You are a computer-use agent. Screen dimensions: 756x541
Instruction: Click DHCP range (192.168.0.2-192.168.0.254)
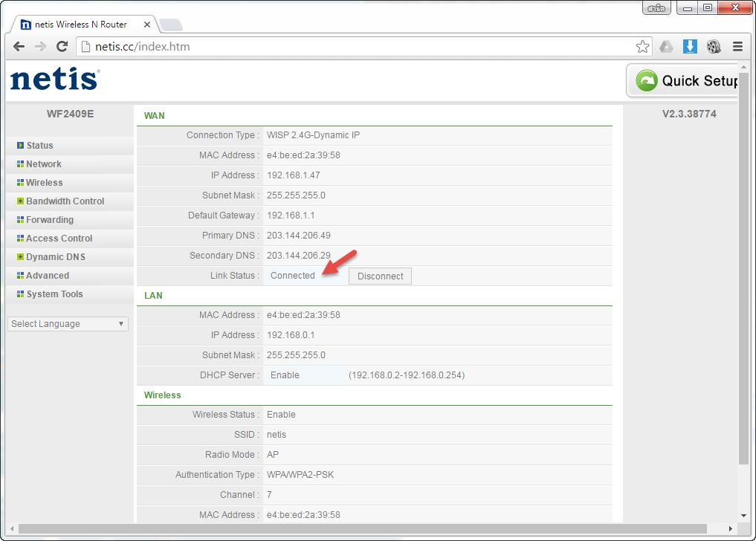(x=407, y=375)
